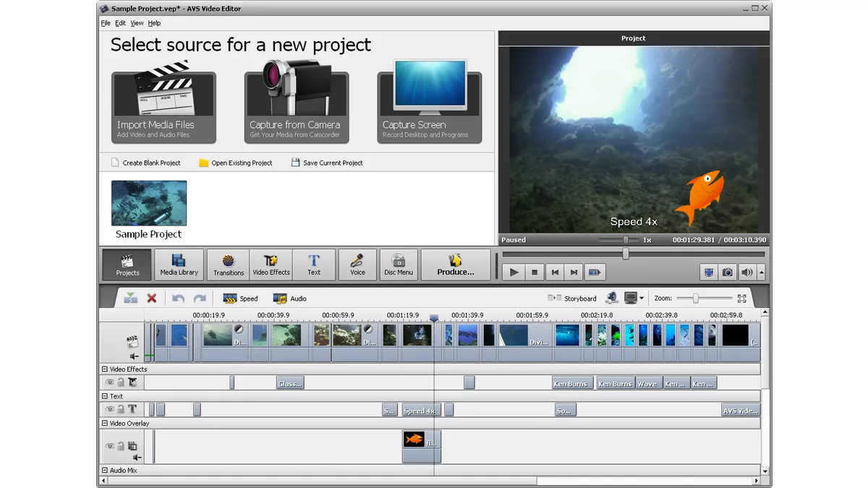Image resolution: width=868 pixels, height=488 pixels.
Task: Click the Transitions tab icon
Action: coord(228,262)
